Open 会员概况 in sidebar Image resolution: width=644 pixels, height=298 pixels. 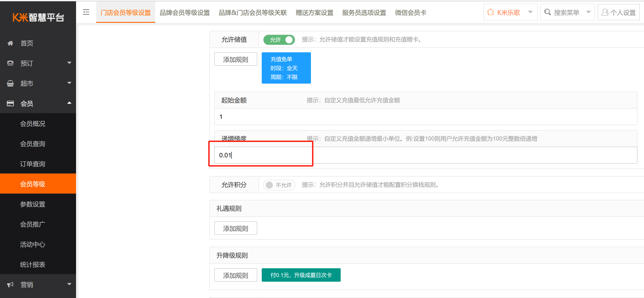38,124
